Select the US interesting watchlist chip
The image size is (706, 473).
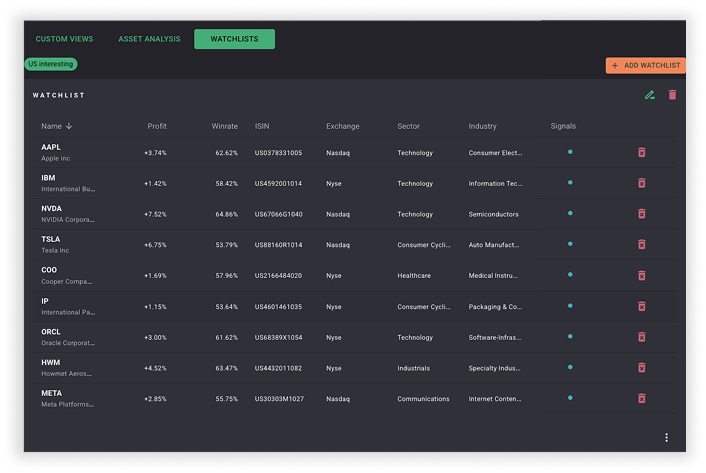coord(51,64)
